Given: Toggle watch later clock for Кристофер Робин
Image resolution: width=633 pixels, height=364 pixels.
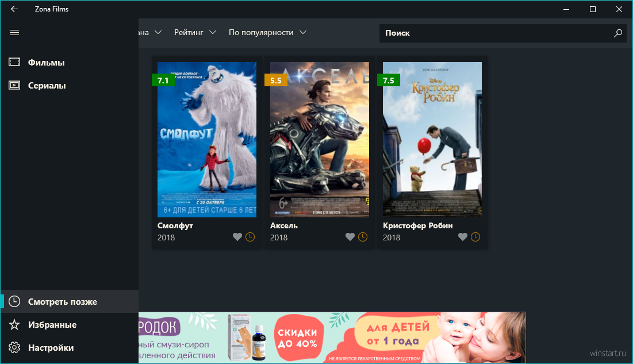Looking at the screenshot, I should 475,237.
